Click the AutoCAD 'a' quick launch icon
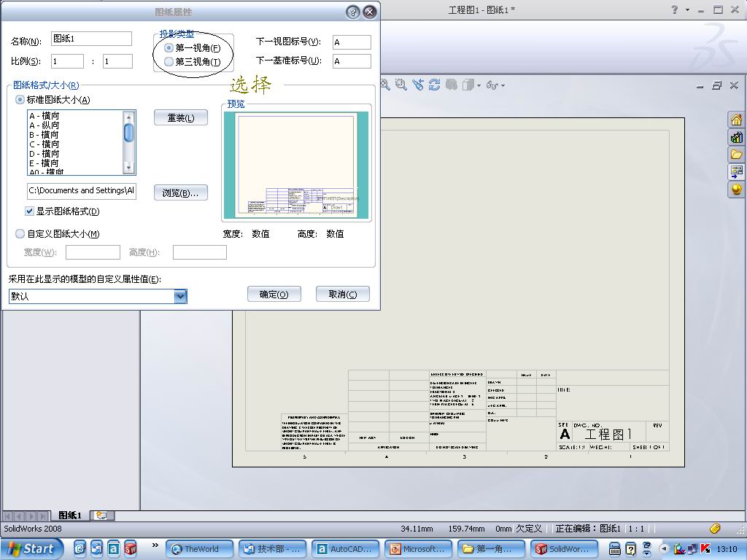The width and height of the screenshot is (747, 560). (113, 548)
